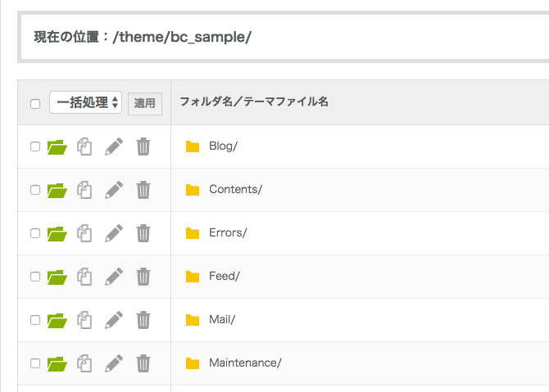
Task: Edit the Contents folder name
Action: pos(114,190)
